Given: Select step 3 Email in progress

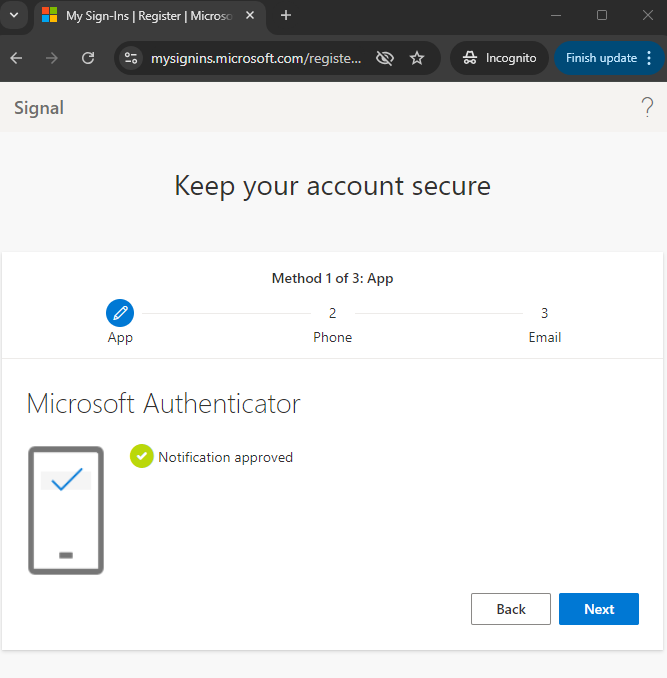Looking at the screenshot, I should 545,324.
